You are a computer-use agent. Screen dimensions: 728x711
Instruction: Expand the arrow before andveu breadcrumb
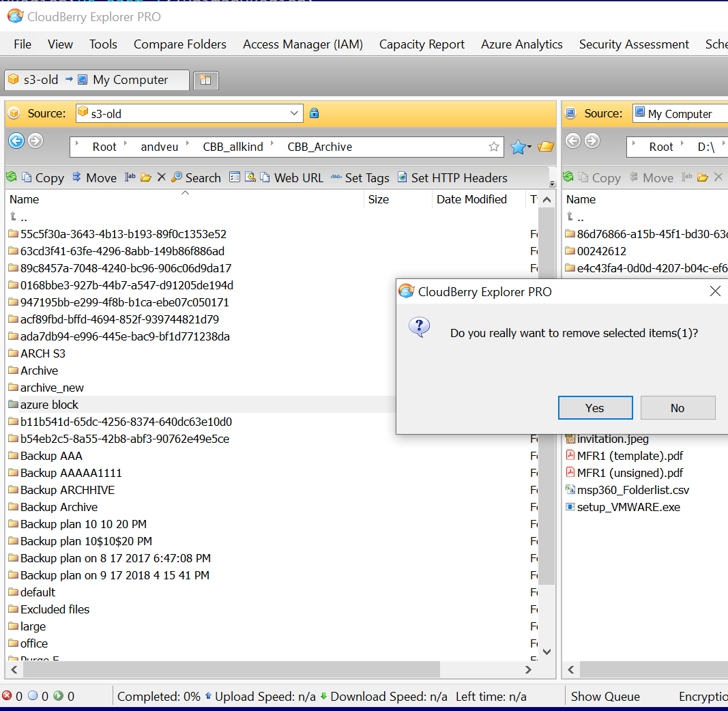click(126, 143)
